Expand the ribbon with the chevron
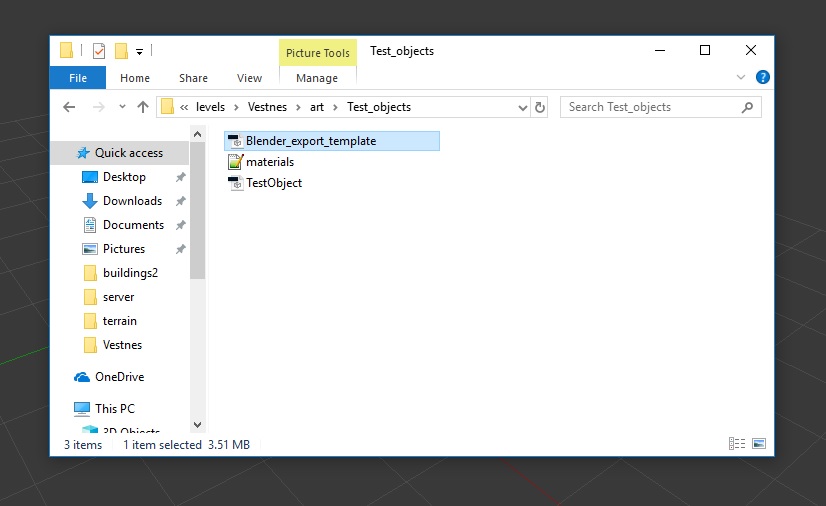Image resolution: width=826 pixels, height=506 pixels. (x=741, y=77)
